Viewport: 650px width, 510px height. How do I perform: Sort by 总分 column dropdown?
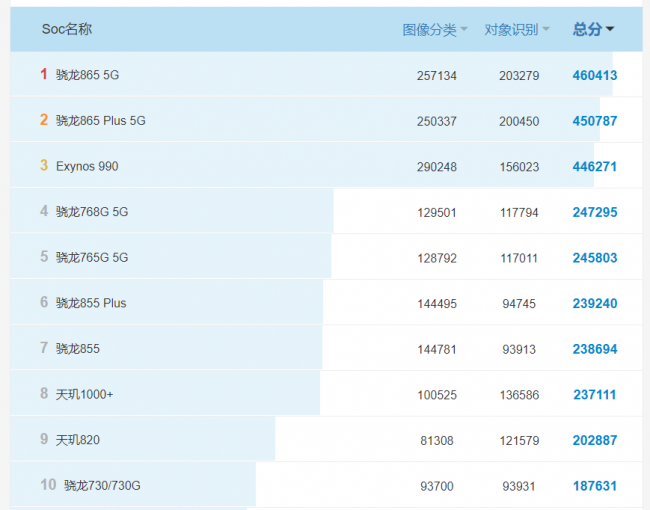(593, 29)
